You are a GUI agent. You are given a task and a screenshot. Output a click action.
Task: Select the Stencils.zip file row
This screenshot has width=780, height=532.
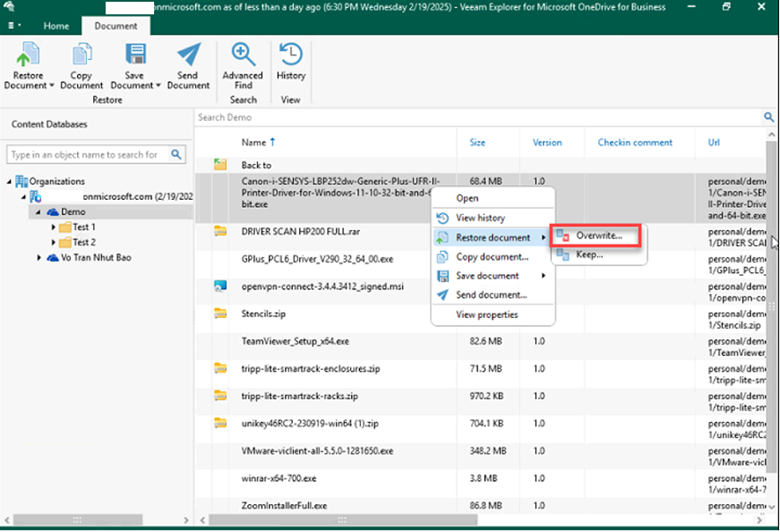263,313
